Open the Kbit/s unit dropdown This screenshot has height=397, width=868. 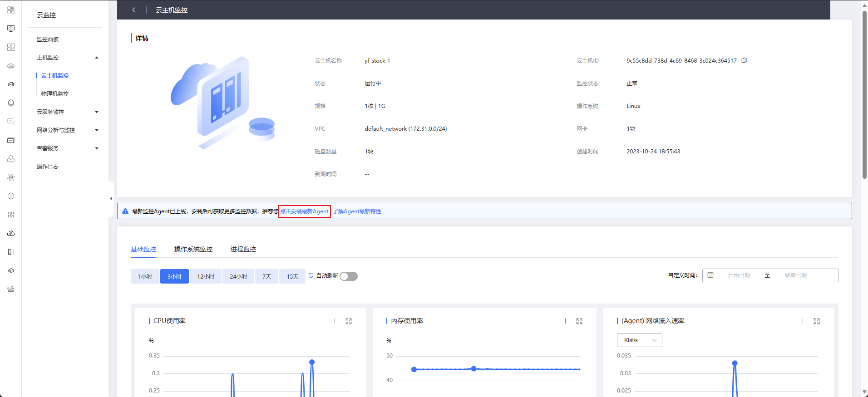click(x=639, y=340)
